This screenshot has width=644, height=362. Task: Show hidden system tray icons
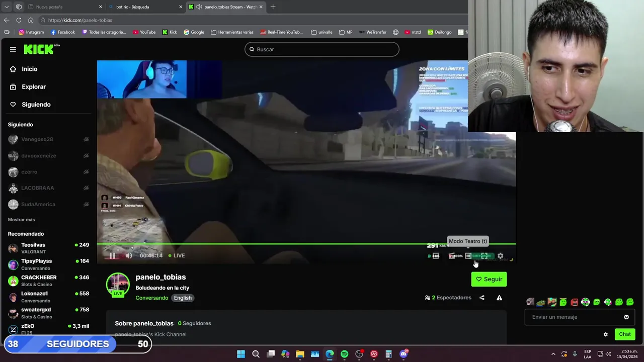[553, 354]
